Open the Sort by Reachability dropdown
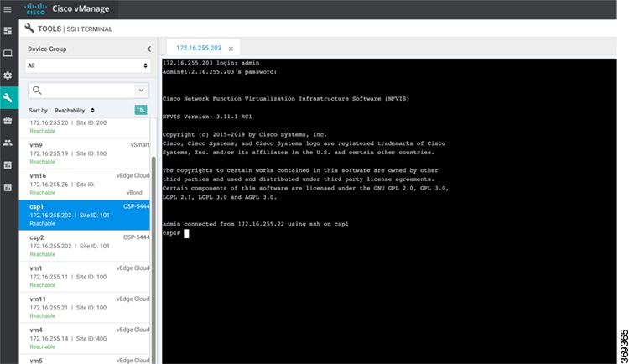Screen dimensions: 629x364 click(x=74, y=111)
